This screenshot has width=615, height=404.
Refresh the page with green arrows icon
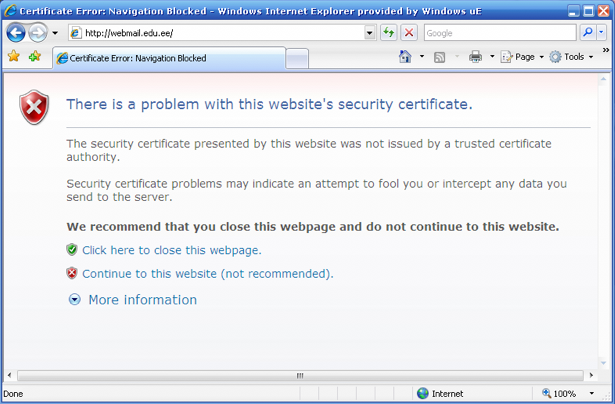click(389, 33)
